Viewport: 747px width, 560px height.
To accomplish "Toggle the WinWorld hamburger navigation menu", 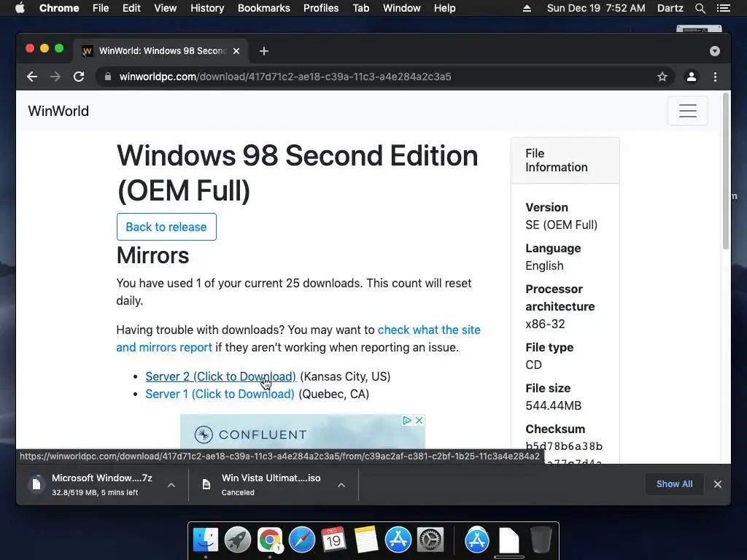I will point(687,111).
